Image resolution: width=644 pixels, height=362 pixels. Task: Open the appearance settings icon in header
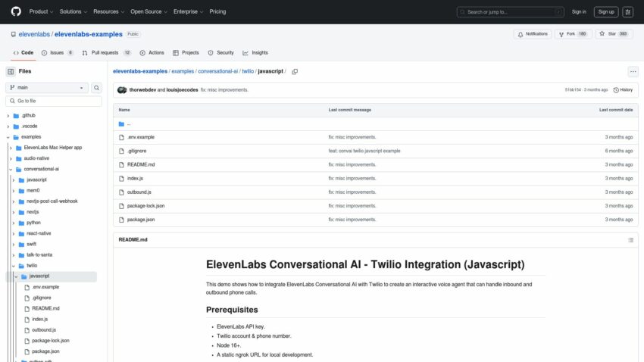click(x=627, y=12)
